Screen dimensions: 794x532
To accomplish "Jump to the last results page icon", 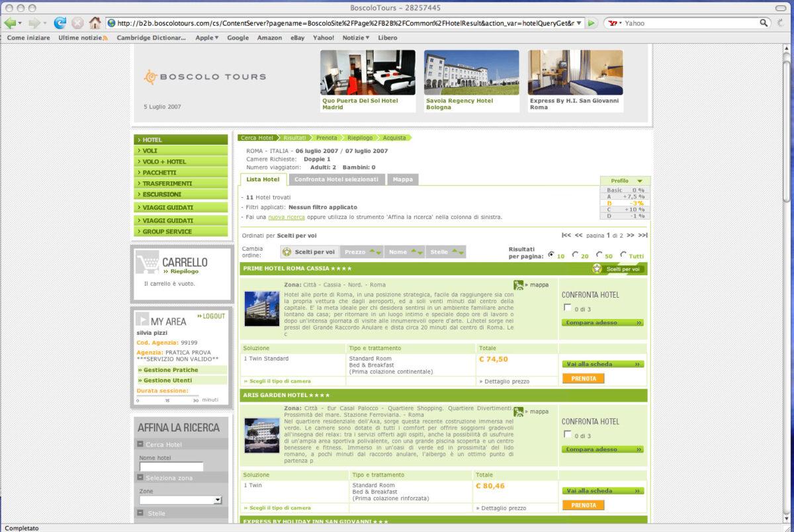I will 642,235.
